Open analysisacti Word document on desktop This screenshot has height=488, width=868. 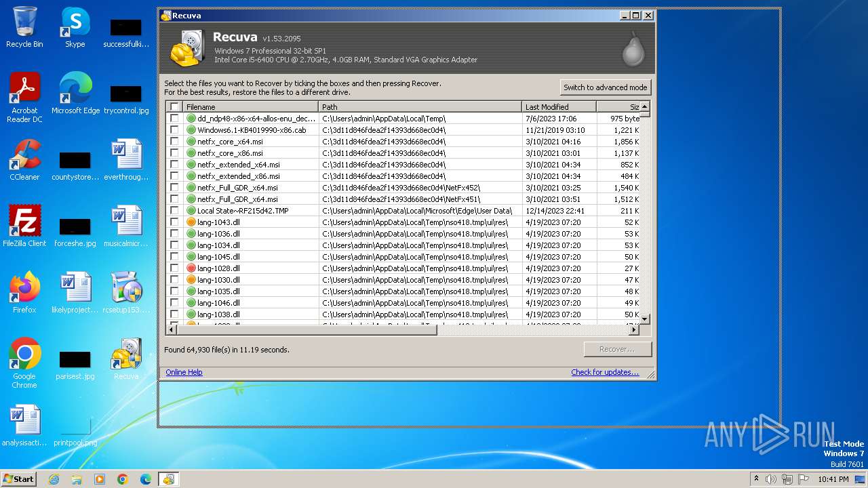click(x=24, y=425)
